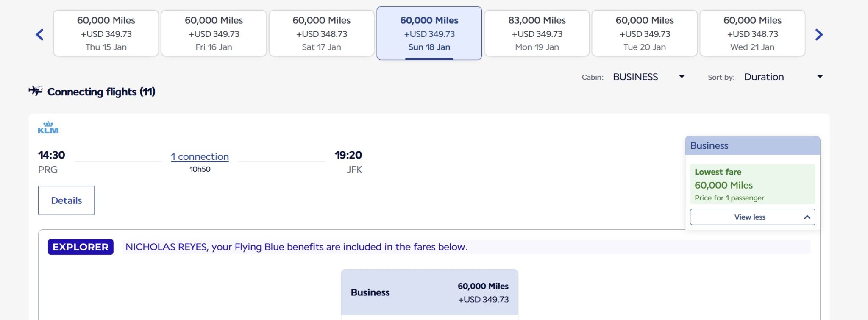This screenshot has height=320, width=868.
Task: Click the View less chevron icon
Action: point(807,217)
